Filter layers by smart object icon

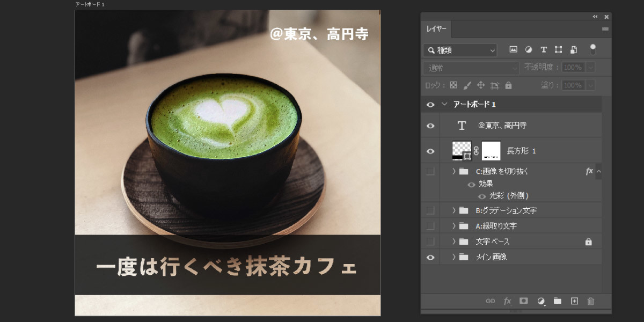pyautogui.click(x=573, y=50)
